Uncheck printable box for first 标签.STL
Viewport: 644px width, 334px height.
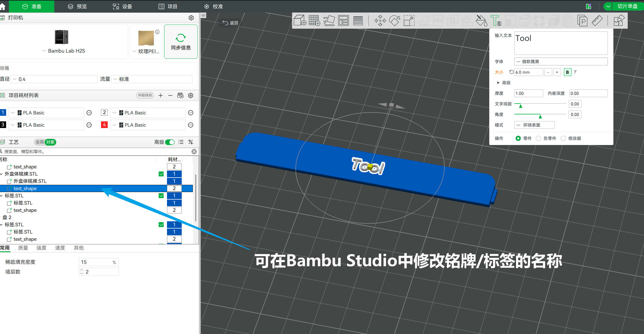[161, 196]
